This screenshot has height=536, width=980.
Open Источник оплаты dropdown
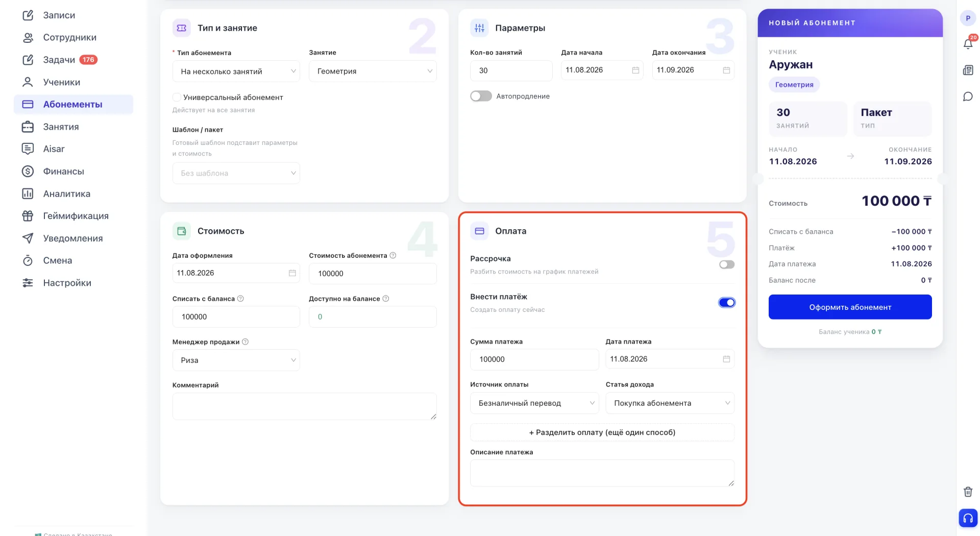(x=534, y=403)
